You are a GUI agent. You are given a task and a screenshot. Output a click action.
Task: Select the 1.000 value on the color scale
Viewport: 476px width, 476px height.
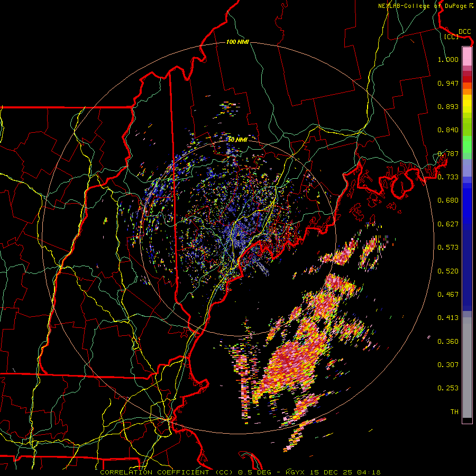[x=448, y=59]
